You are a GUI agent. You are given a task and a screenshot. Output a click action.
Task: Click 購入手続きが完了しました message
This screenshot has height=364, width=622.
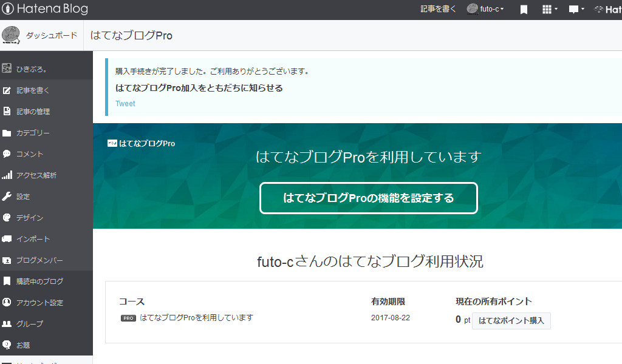pyautogui.click(x=212, y=72)
